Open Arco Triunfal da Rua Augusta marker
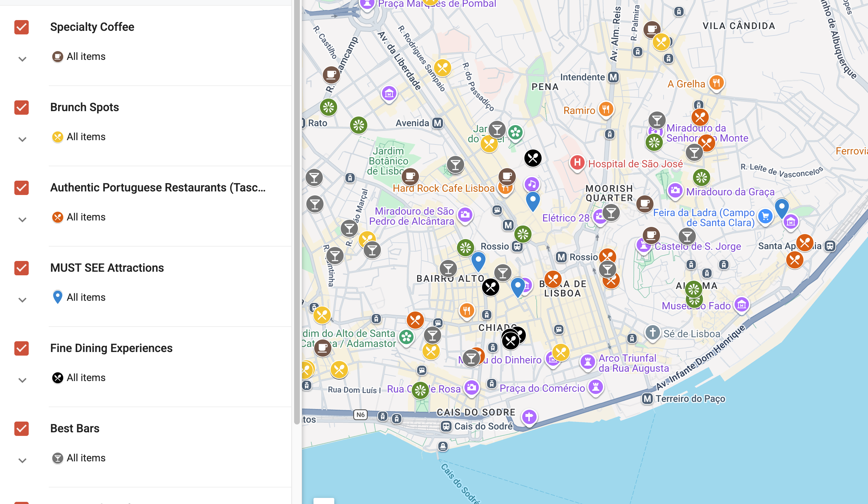868x504 pixels. click(x=588, y=362)
